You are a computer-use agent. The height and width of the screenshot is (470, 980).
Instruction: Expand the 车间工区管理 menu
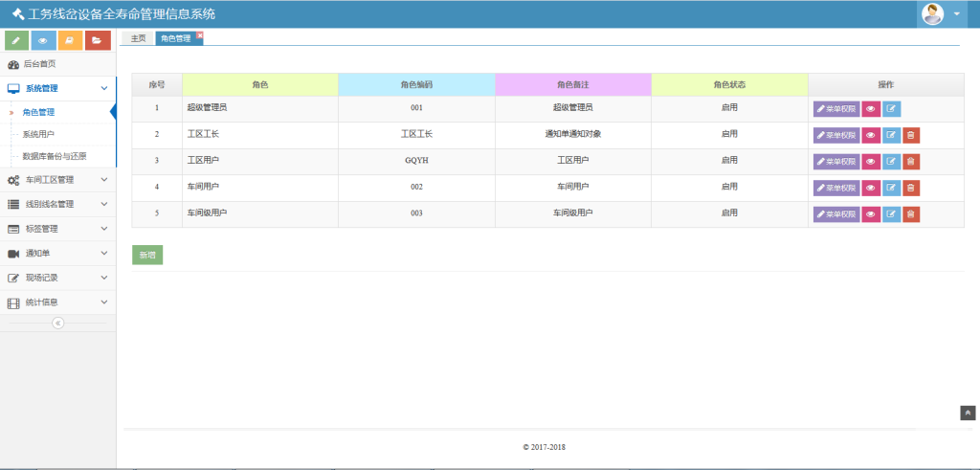click(57, 180)
